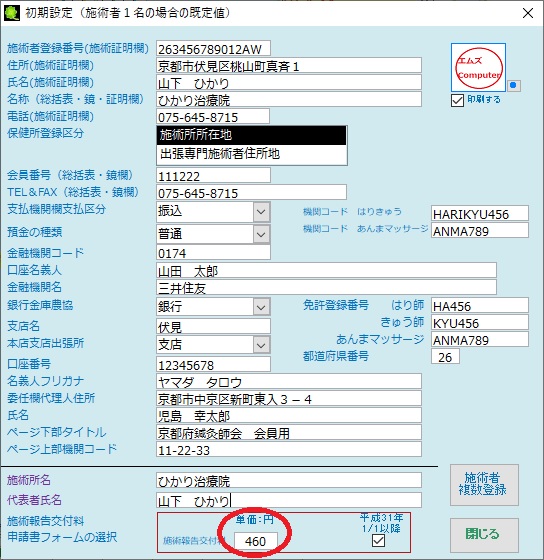544x560 pixels.
Task: Click the 会員番号 field with 111222
Action: (x=213, y=175)
